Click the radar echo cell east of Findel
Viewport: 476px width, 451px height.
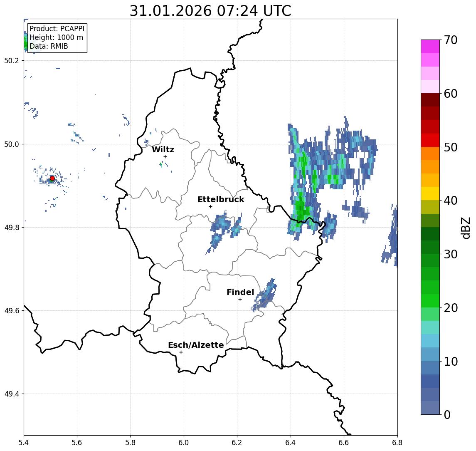coord(265,295)
